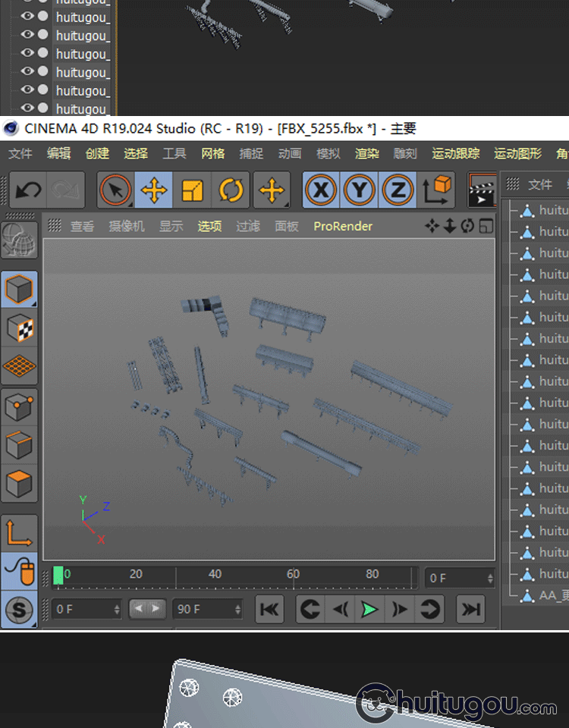Switch to Polygons mode in the left sidebar
This screenshot has width=569, height=728.
point(19,483)
